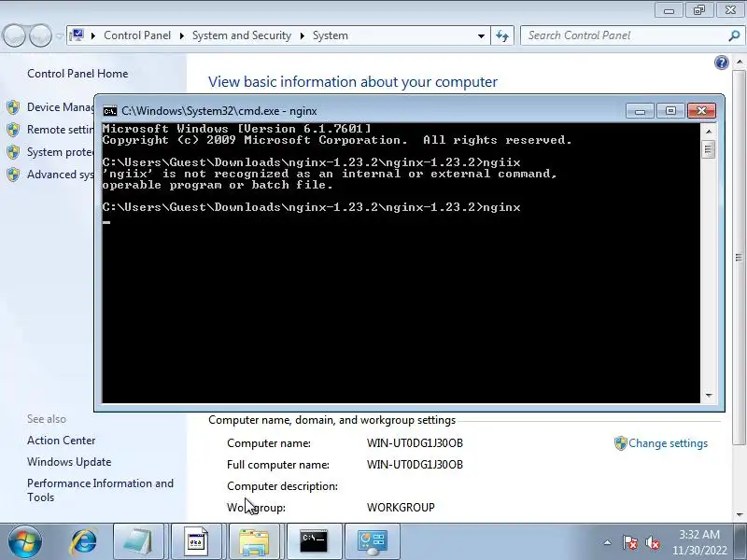
Task: Launch Internet Explorer from the taskbar
Action: coord(84,541)
